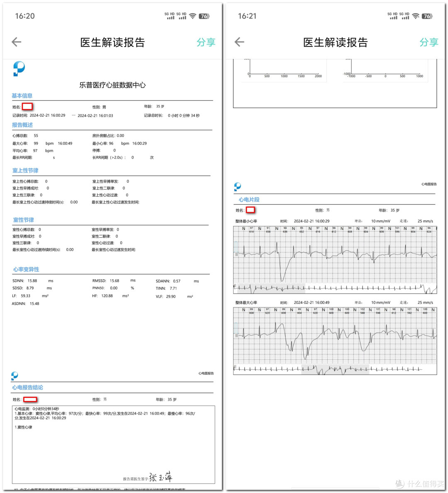Tap VLF value 29.90
Viewport: 448px width, 493px height.
tap(171, 296)
